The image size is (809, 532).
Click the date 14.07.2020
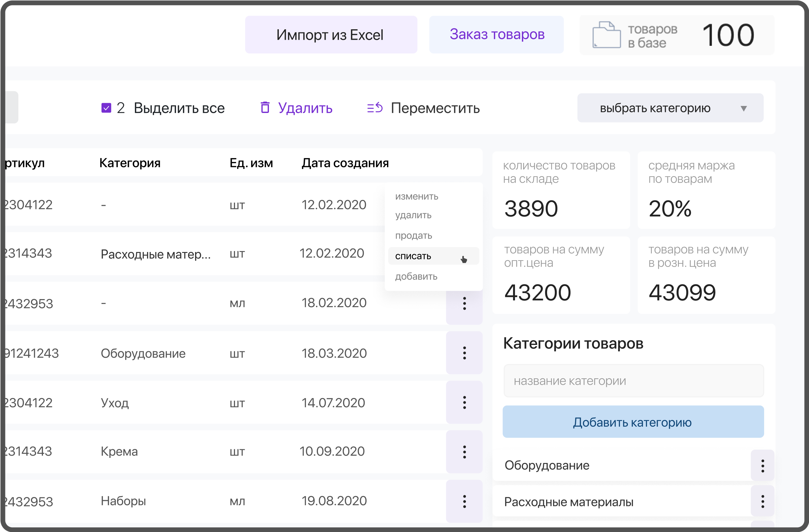[333, 403]
